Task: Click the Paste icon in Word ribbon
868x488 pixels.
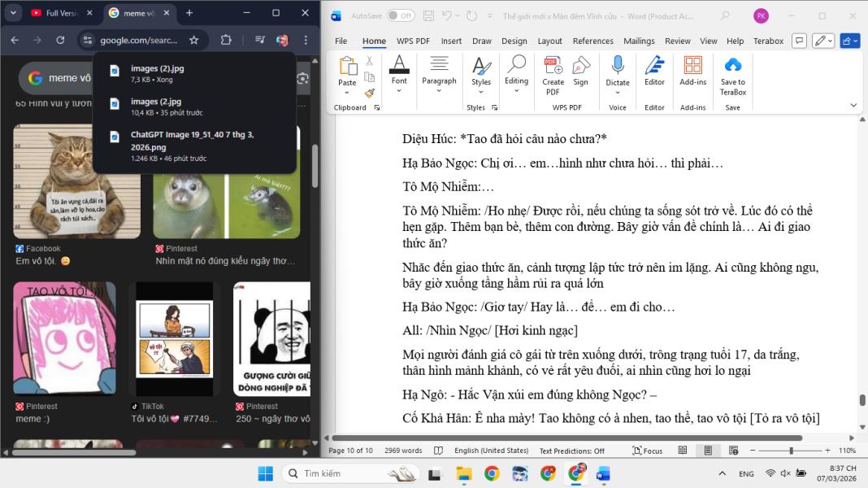Action: (348, 66)
